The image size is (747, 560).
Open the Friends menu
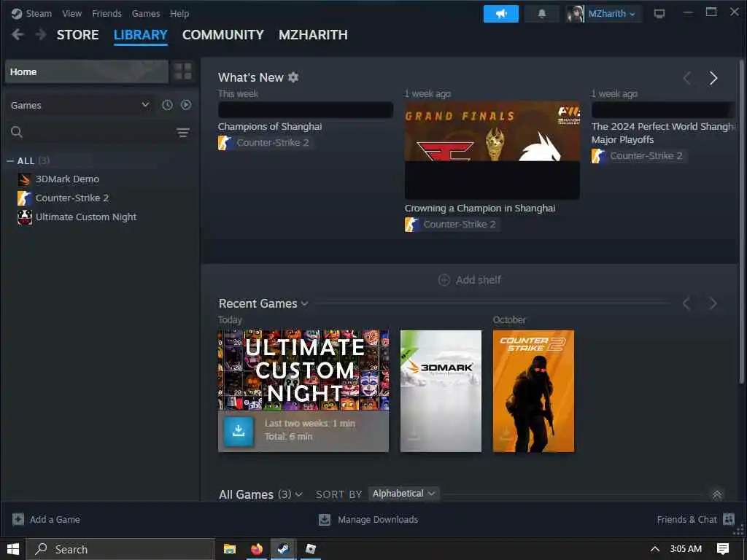107,13
